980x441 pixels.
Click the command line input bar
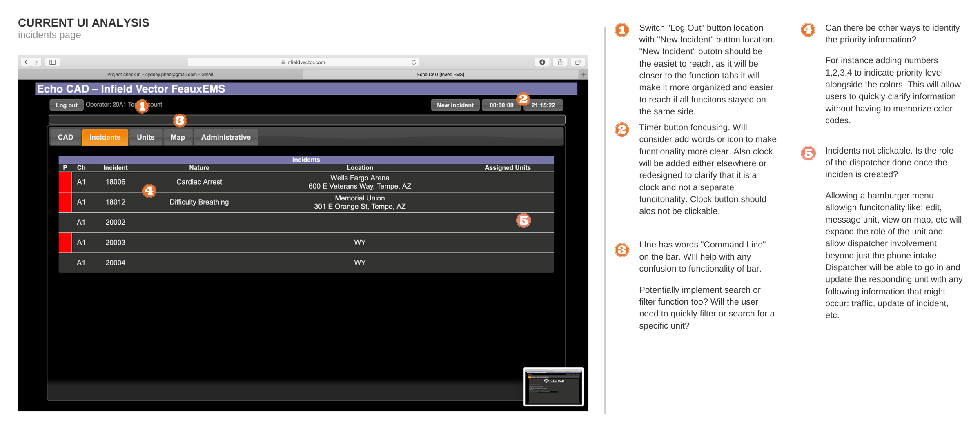(306, 120)
